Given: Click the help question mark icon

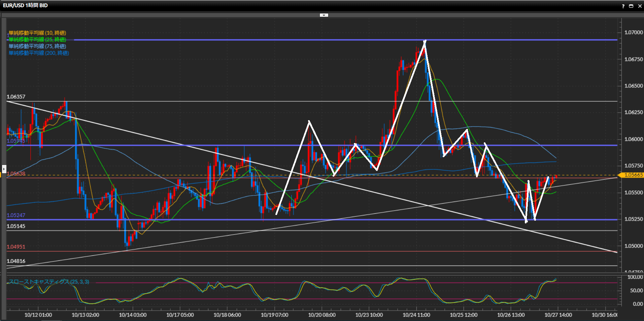Looking at the screenshot, I should pos(623,6).
